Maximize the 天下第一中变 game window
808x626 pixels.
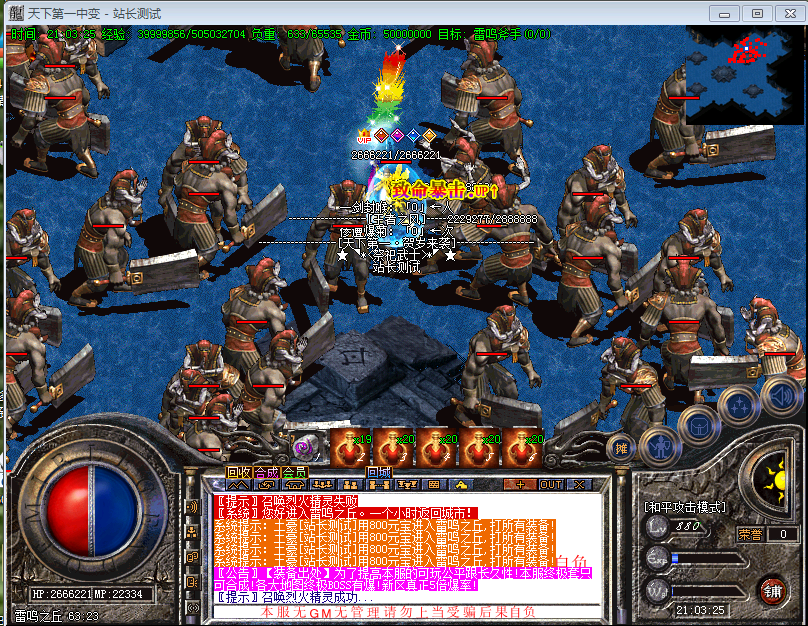757,13
